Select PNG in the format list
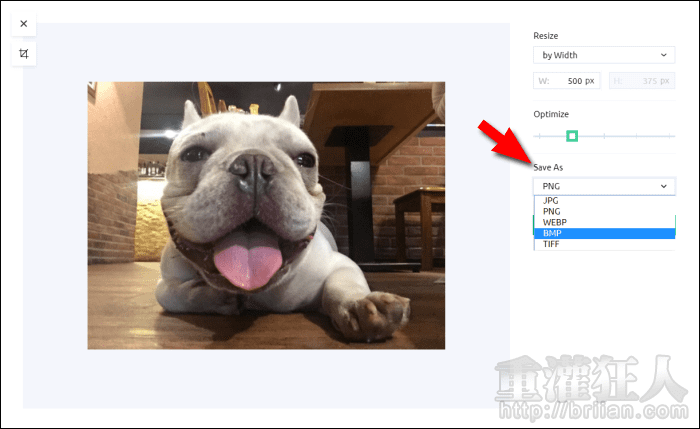 [x=551, y=212]
